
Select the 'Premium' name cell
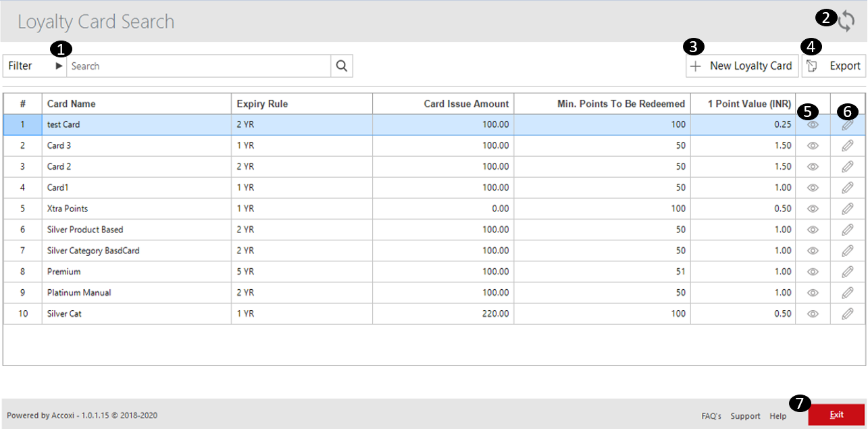136,272
